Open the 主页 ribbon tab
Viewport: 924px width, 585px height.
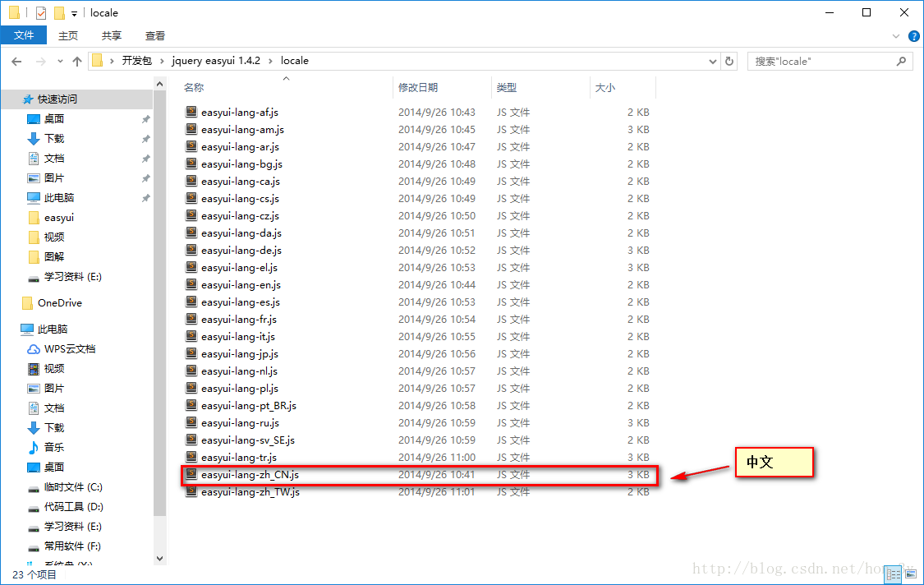(68, 36)
